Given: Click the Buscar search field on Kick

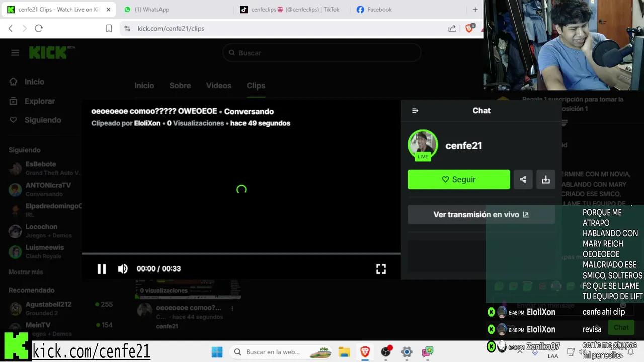Looking at the screenshot, I should (x=321, y=53).
